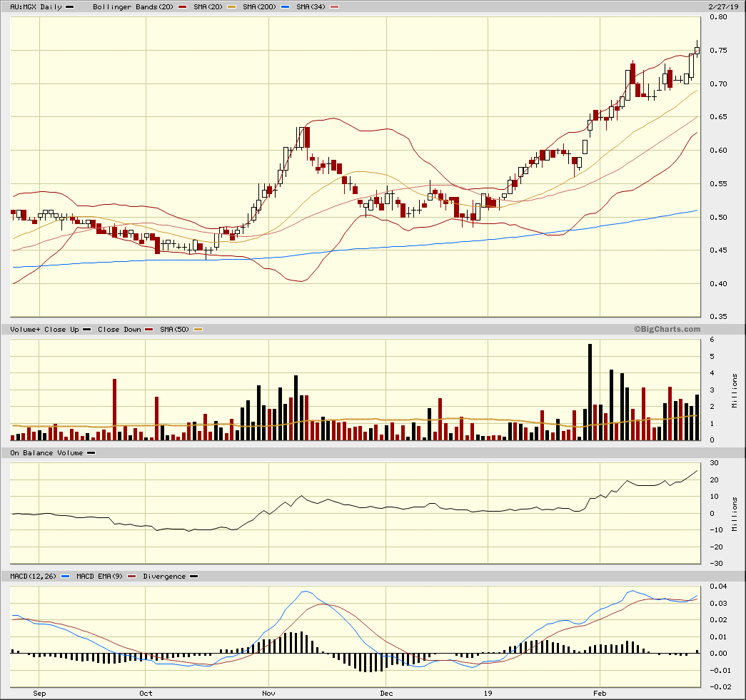Viewport: 746px width, 700px height.
Task: Click the orange SMA(20) legend swatch
Action: coord(232,6)
